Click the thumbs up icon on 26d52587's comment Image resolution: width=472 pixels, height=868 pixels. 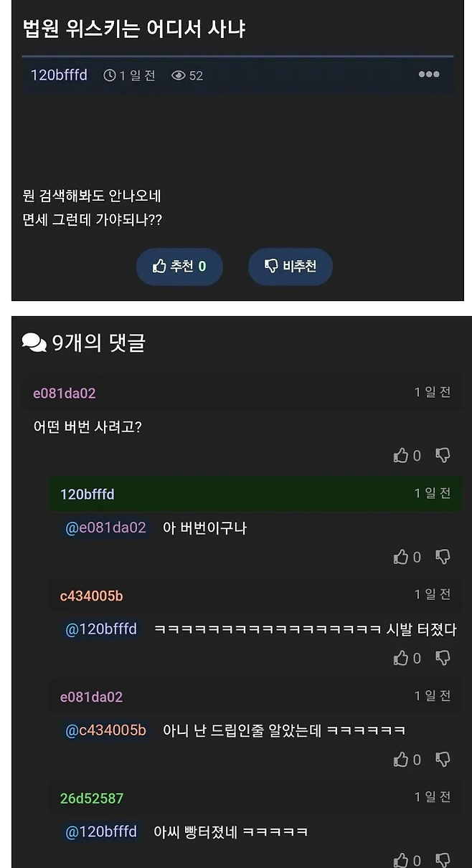click(x=402, y=860)
